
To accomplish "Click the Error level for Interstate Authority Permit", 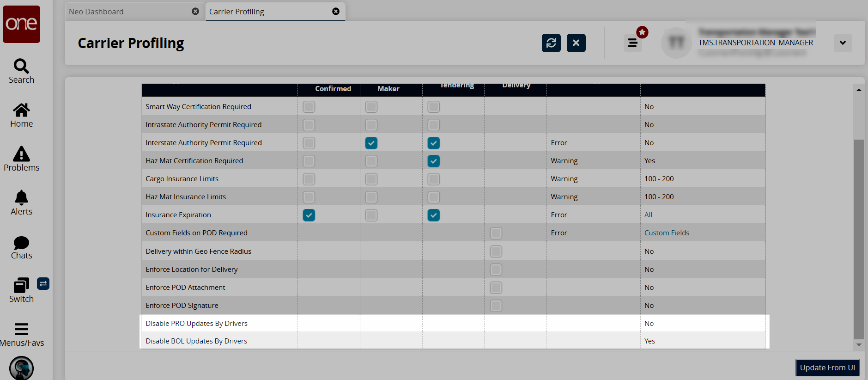I will [559, 143].
